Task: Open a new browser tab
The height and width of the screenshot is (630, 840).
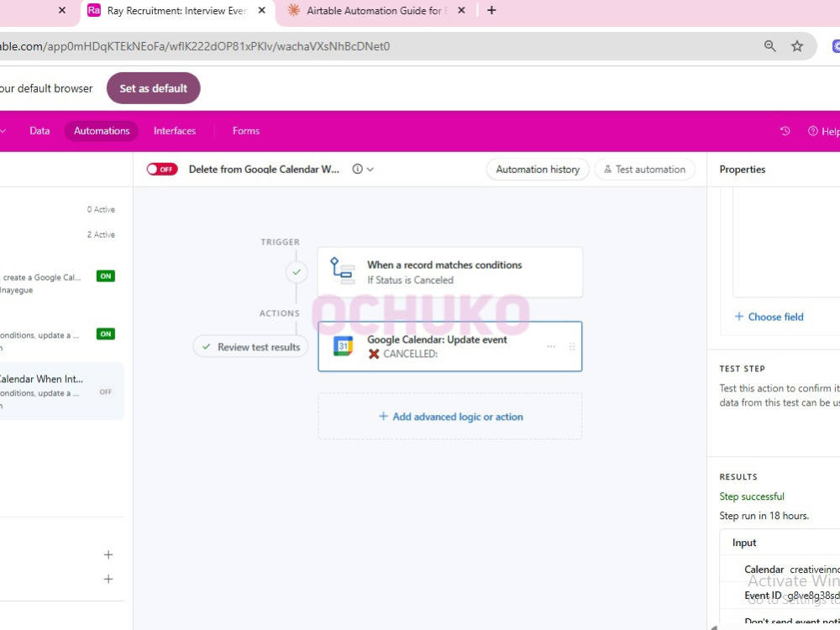Action: pos(491,10)
